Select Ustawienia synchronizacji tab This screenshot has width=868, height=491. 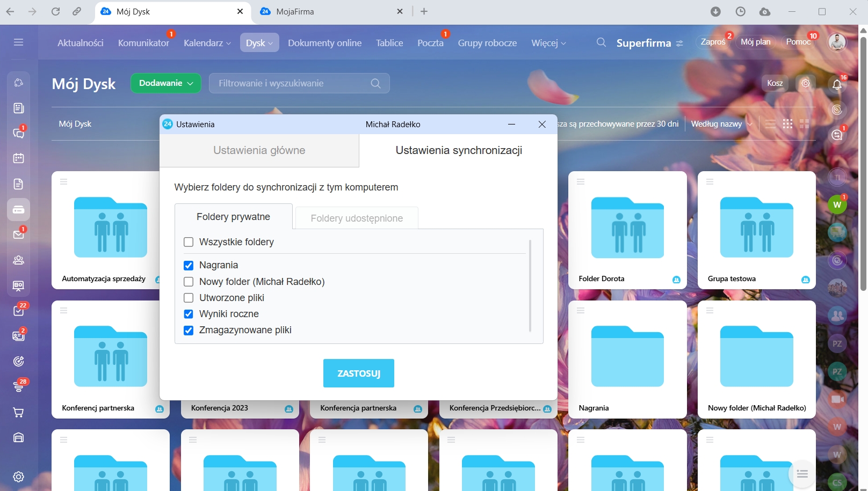(x=459, y=151)
